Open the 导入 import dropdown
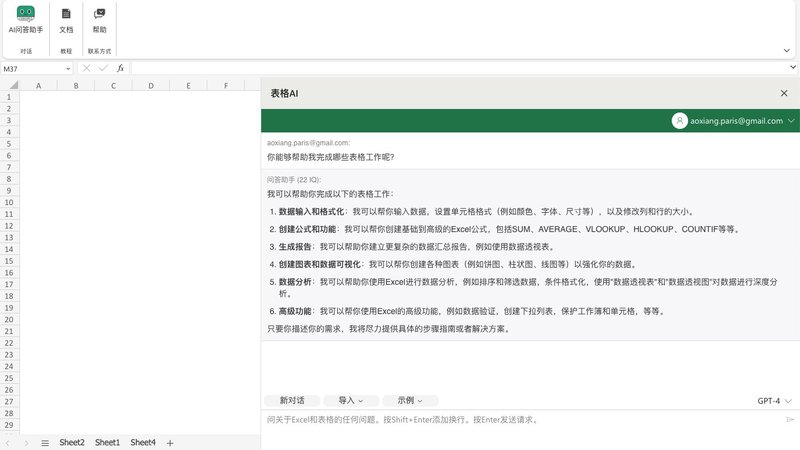The width and height of the screenshot is (800, 450). [x=351, y=401]
